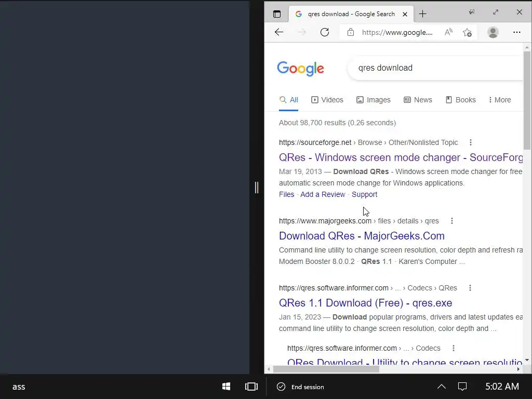The width and height of the screenshot is (532, 399).
Task: Click the address bar URL
Action: pos(397,33)
